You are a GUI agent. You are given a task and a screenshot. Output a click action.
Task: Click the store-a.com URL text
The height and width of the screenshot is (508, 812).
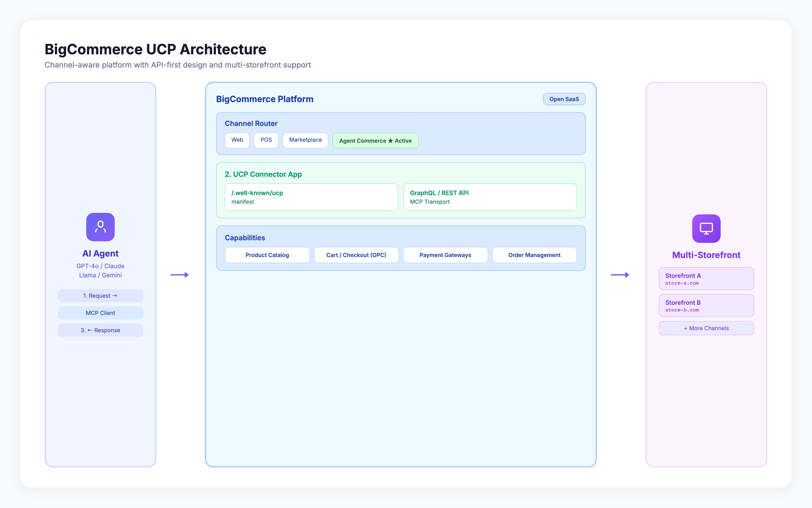click(682, 283)
